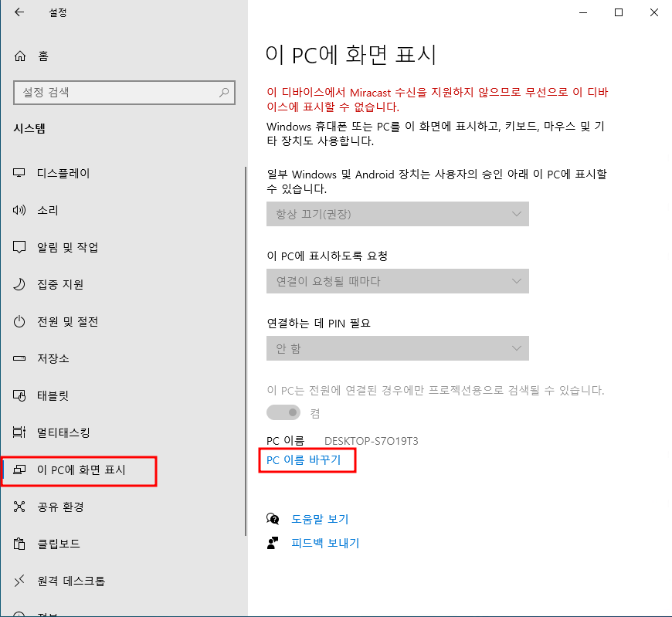The width and height of the screenshot is (672, 617).
Task: Open the '멀티태스킹' settings page
Action: (63, 433)
